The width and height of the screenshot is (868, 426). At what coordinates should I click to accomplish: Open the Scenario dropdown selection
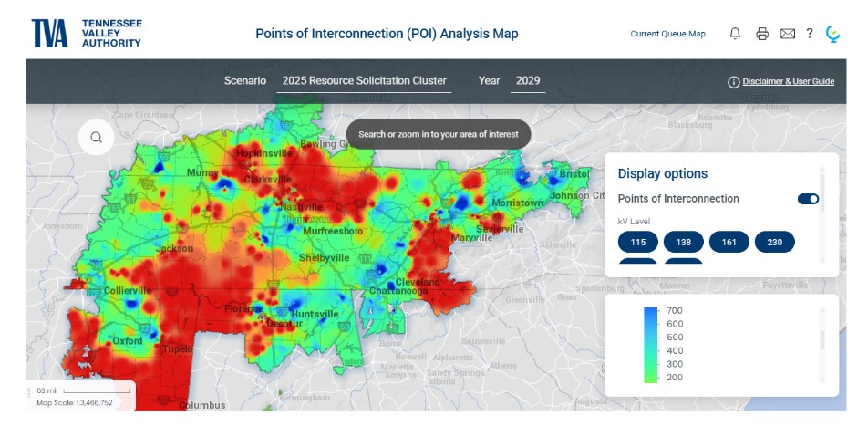point(365,81)
